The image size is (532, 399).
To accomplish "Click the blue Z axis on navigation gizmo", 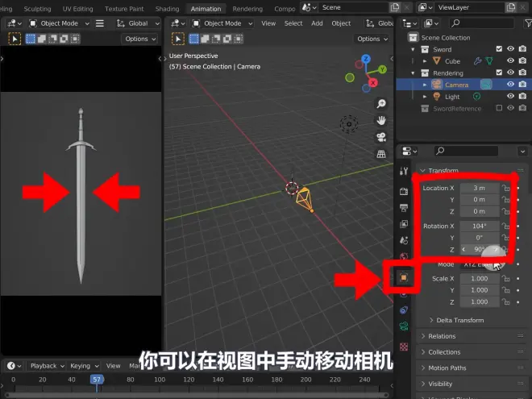I will tap(366, 59).
